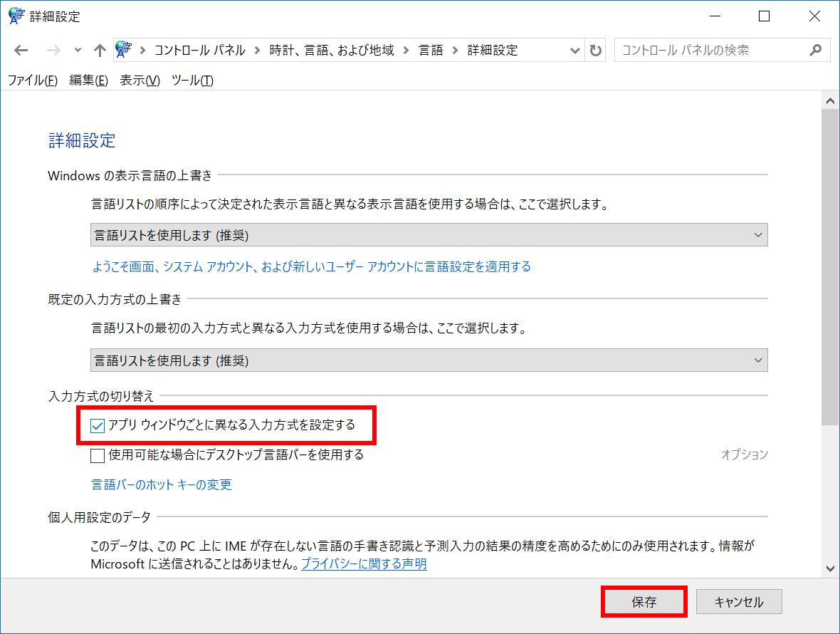Open the ファイル(F) menu

pyautogui.click(x=33, y=80)
